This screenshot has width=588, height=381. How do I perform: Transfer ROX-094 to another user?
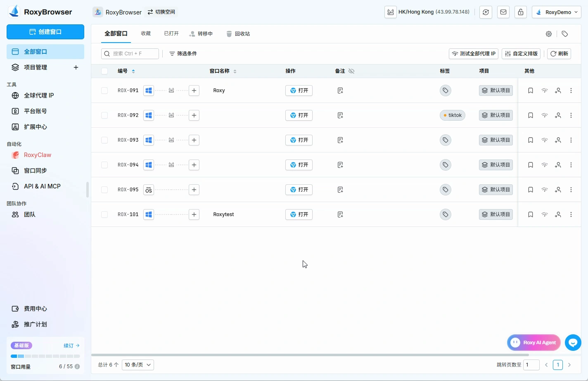[558, 165]
